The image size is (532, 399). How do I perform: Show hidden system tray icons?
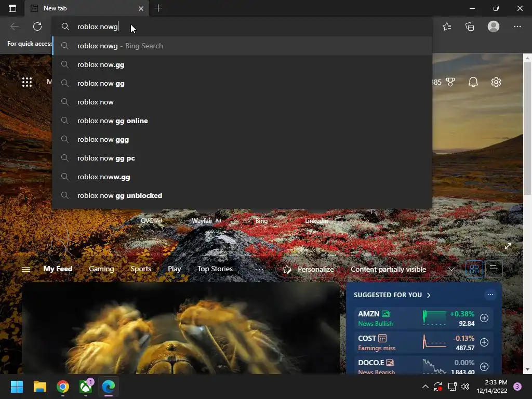coord(425,387)
